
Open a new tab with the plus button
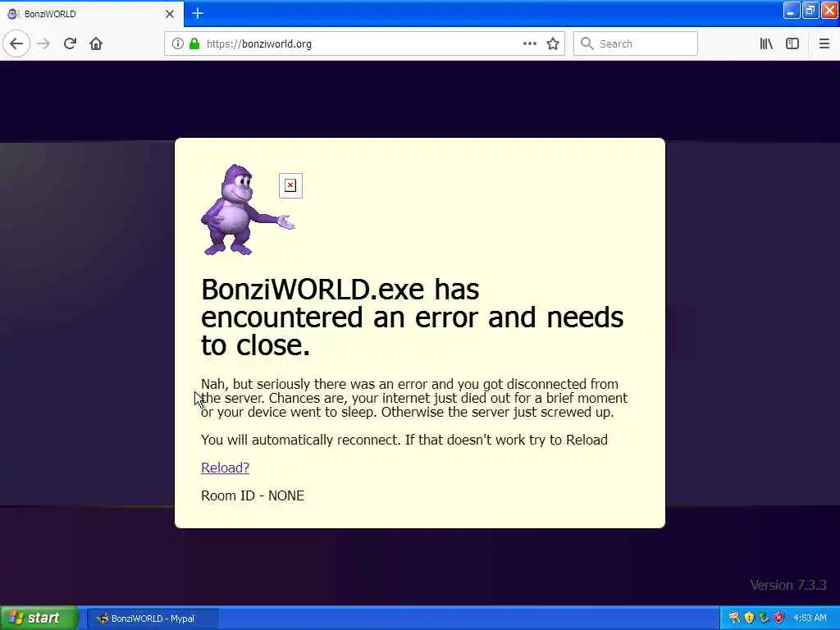[198, 13]
